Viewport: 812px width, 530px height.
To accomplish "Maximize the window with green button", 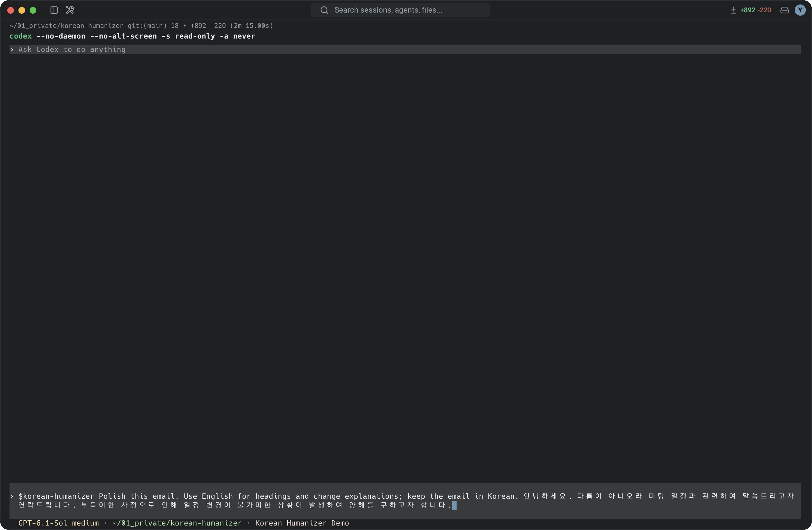I will click(x=33, y=10).
